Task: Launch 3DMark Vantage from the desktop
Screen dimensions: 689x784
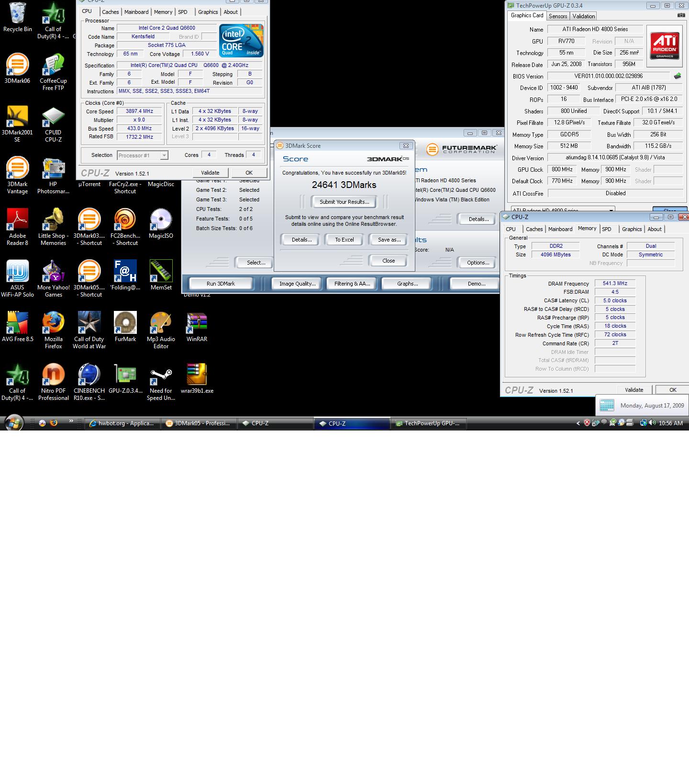Action: pos(17,175)
